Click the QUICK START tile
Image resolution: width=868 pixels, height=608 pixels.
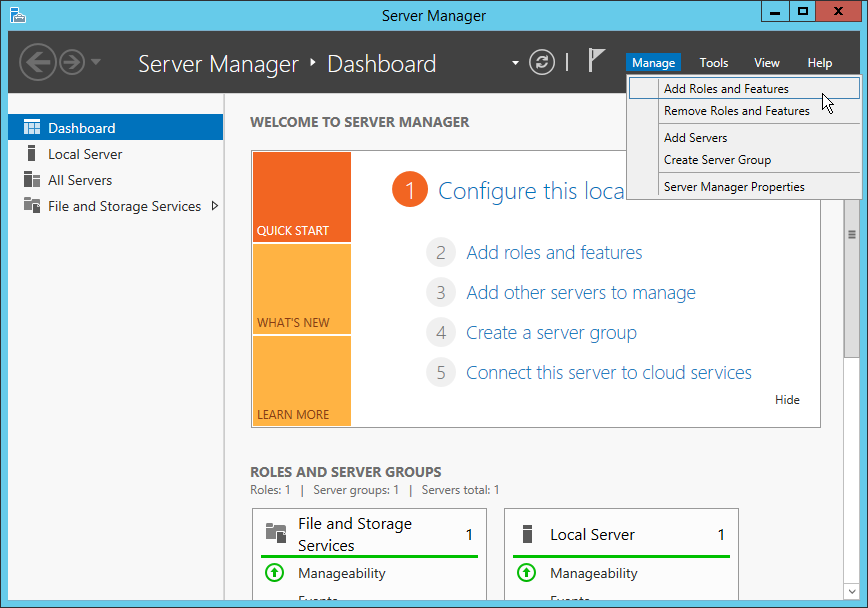(x=302, y=197)
